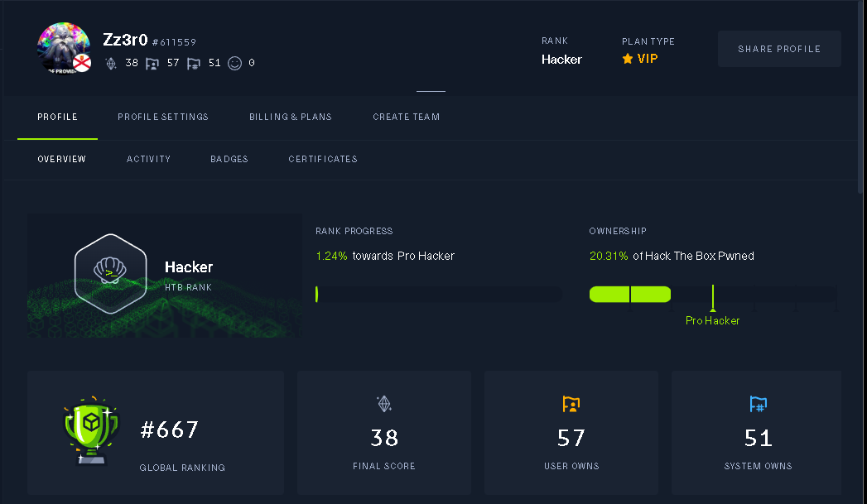Click the Final Score diamond icon
Image resolution: width=867 pixels, height=504 pixels.
click(x=384, y=404)
